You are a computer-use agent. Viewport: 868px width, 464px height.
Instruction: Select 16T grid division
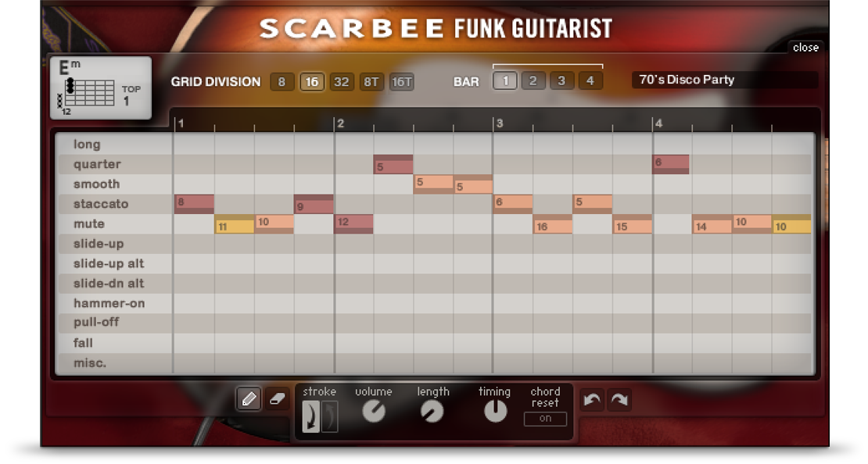(401, 81)
